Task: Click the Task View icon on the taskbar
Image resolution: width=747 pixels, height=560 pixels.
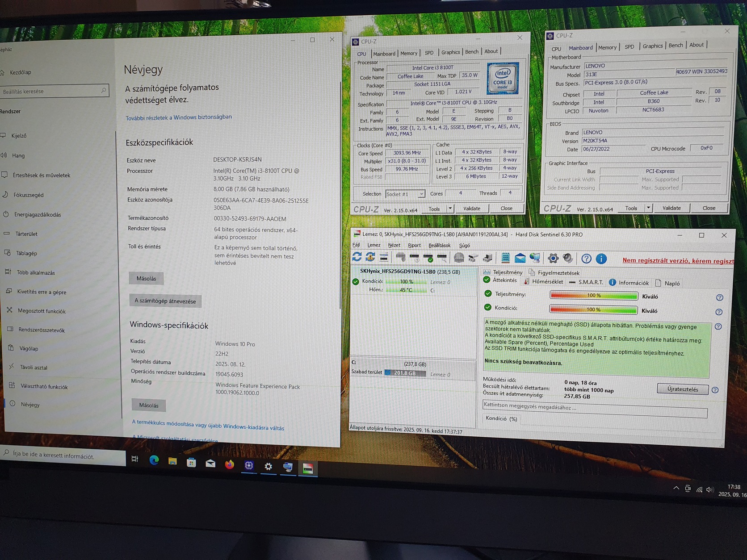Action: coord(135,459)
